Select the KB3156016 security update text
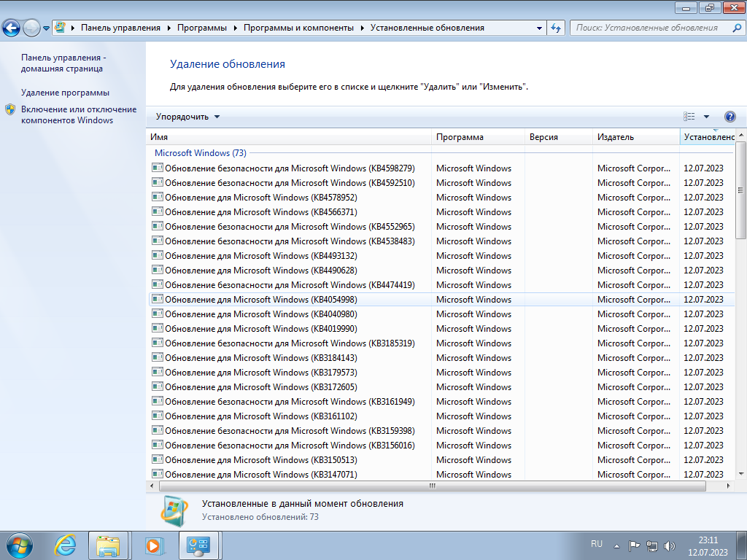 (x=290, y=446)
